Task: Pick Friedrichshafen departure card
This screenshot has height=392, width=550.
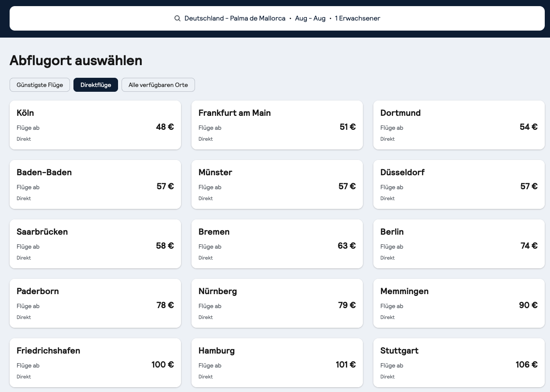Action: [x=95, y=363]
